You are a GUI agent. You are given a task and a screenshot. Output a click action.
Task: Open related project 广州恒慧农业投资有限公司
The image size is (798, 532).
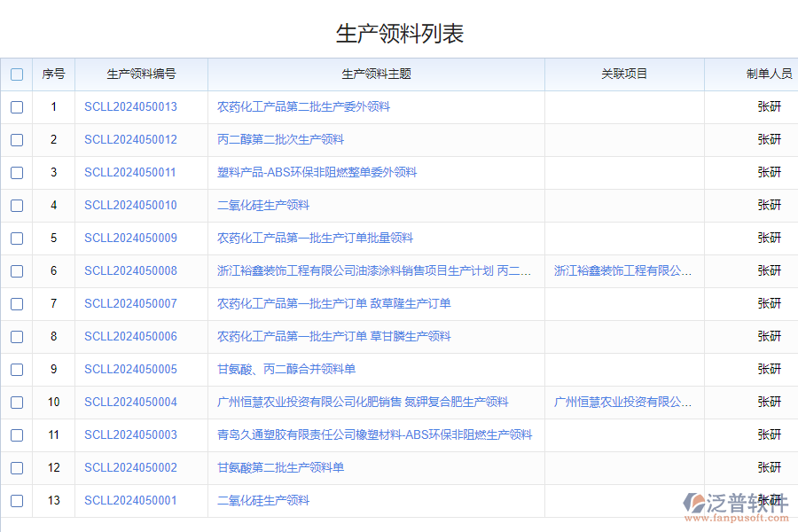pos(622,403)
